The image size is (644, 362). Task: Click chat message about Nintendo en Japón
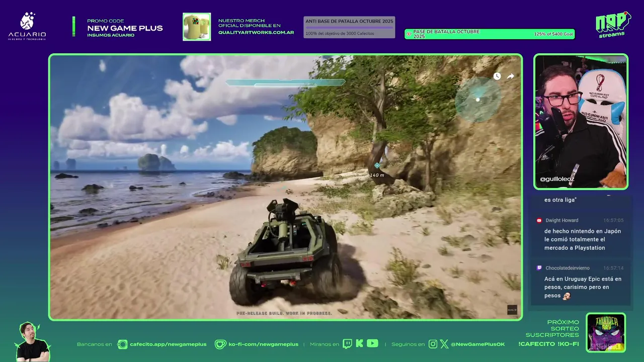pyautogui.click(x=583, y=239)
